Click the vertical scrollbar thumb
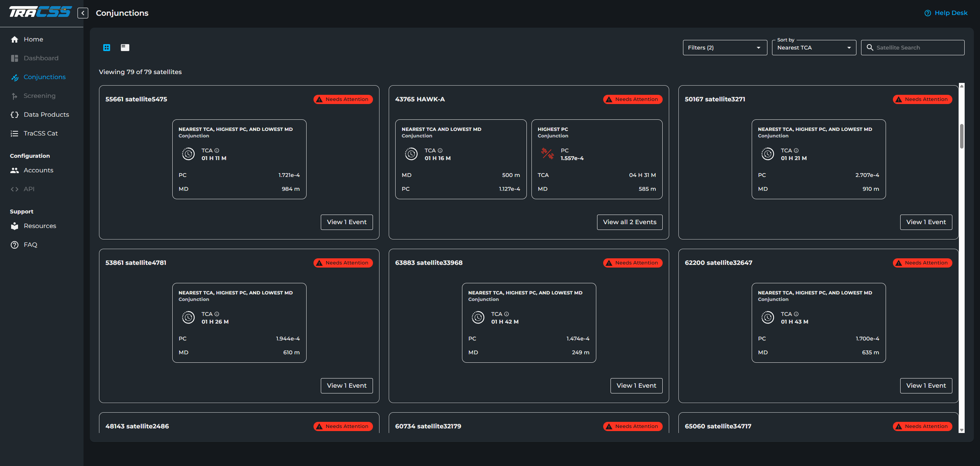980x466 pixels. [962, 136]
